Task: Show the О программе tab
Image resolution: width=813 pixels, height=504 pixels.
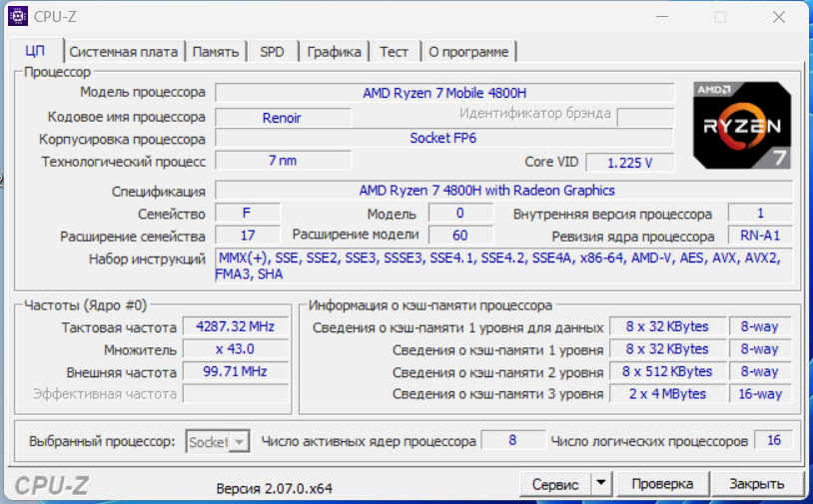Action: point(468,52)
